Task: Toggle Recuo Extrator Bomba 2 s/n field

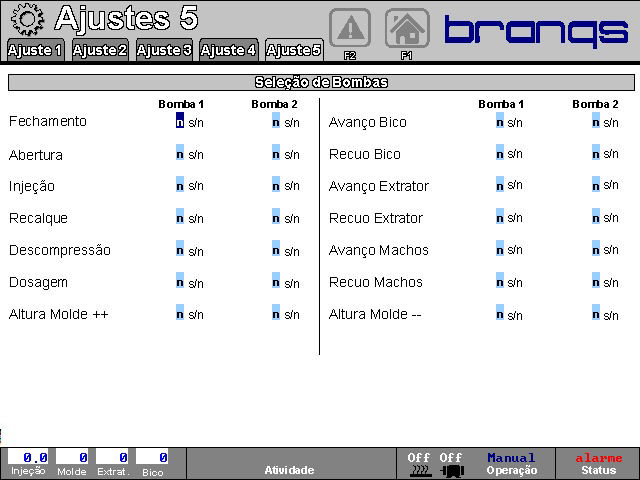Action: click(596, 218)
